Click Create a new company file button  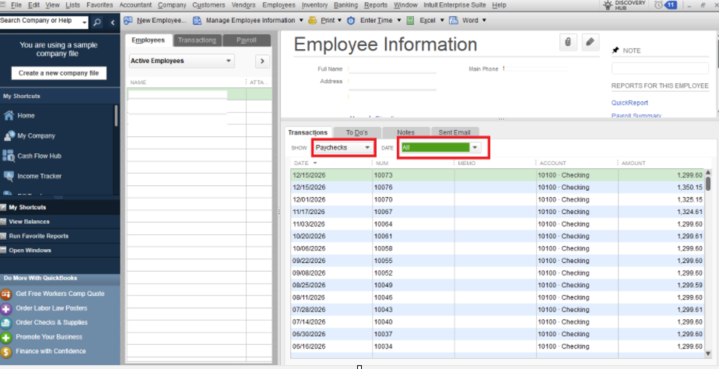point(59,73)
